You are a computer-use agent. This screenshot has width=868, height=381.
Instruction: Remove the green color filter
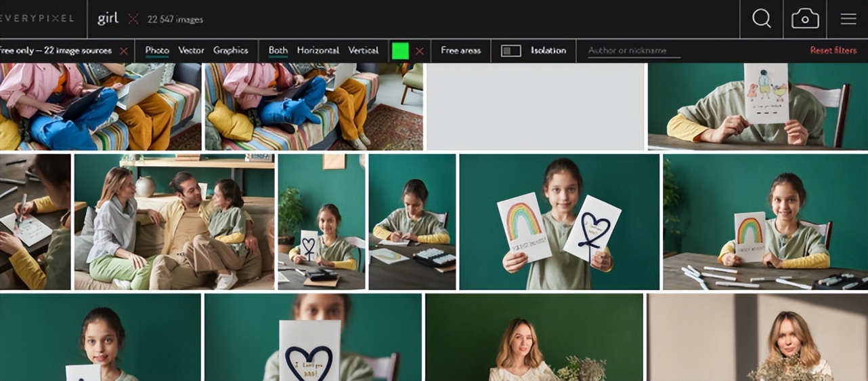pyautogui.click(x=420, y=51)
